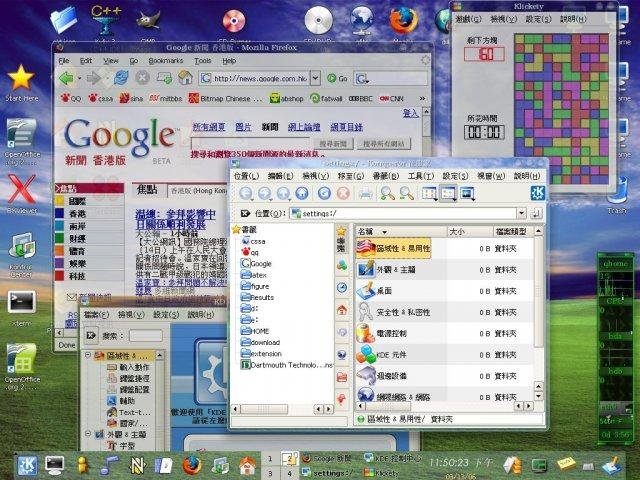Click the 搜索 field in Control Center

[146, 336]
